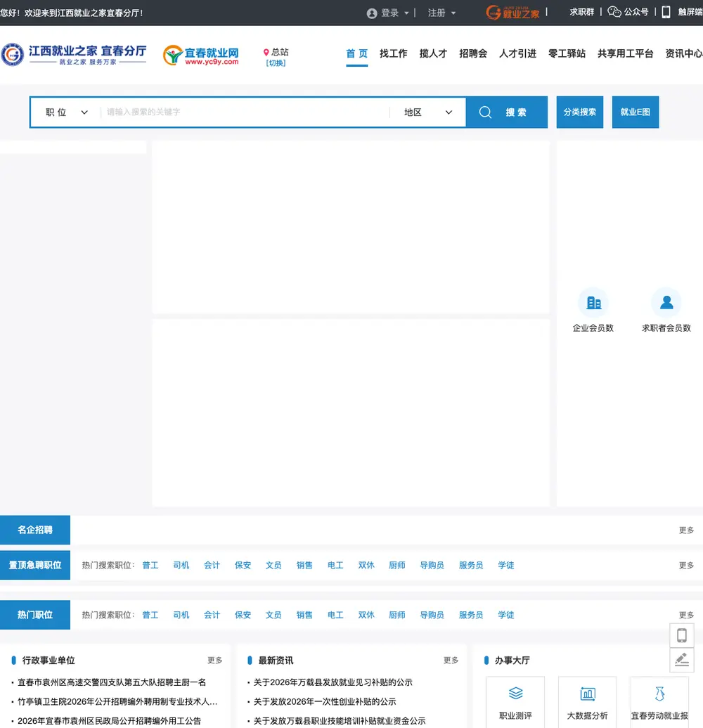Viewport: 703px width, 728px height.
Task: Open the 招聘会 nav item
Action: [x=473, y=54]
